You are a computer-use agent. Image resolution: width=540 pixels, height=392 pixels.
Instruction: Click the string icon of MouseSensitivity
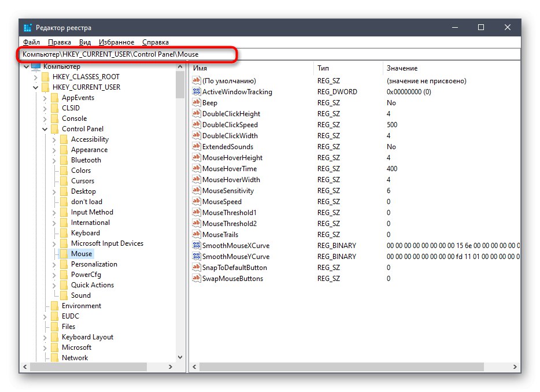197,190
